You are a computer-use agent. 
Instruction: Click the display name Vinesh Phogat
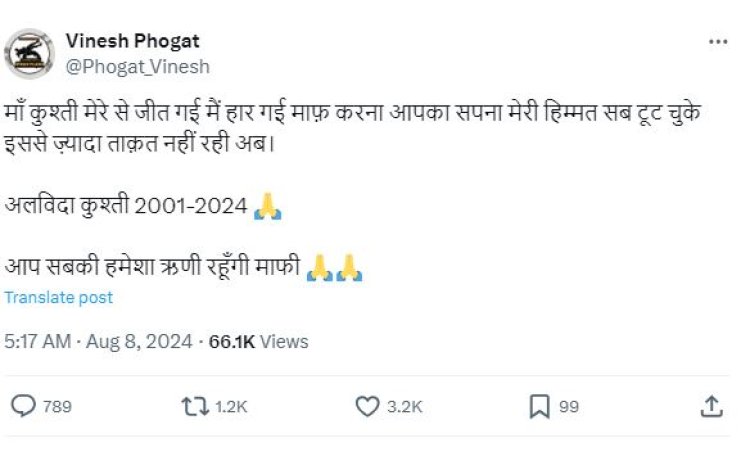click(132, 41)
